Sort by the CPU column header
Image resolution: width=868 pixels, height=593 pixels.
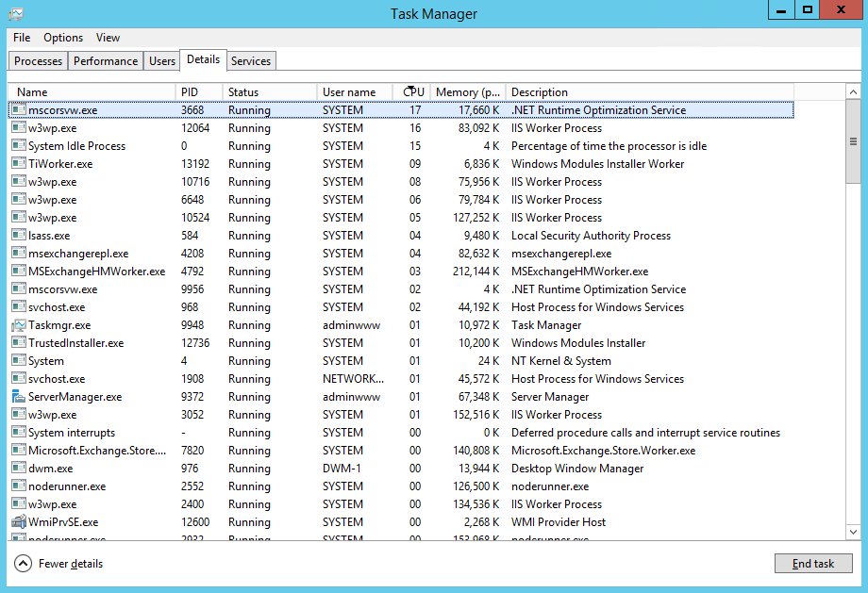point(413,92)
